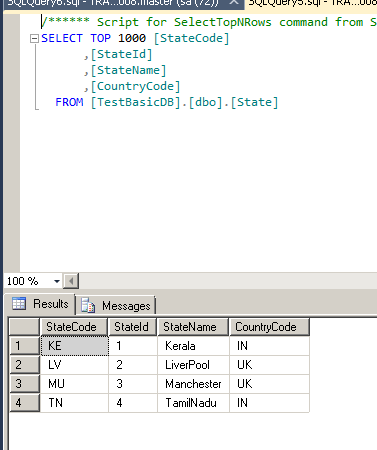Image resolution: width=377 pixels, height=450 pixels.
Task: Click the StateId column header
Action: point(132,327)
